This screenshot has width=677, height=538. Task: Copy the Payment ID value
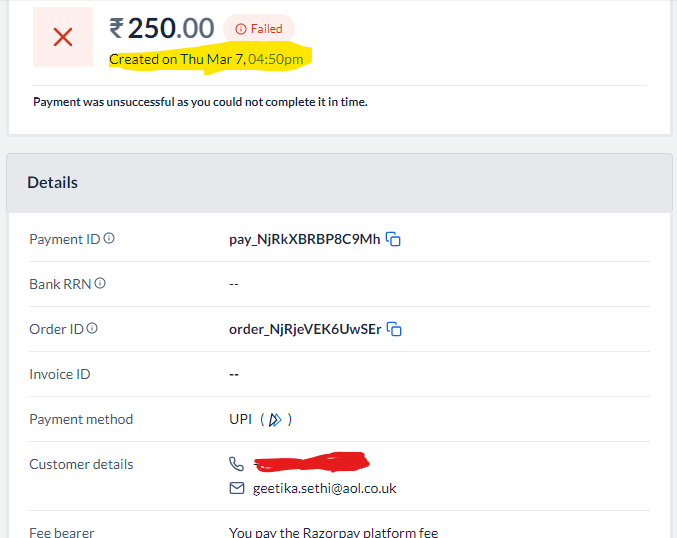[x=393, y=239]
